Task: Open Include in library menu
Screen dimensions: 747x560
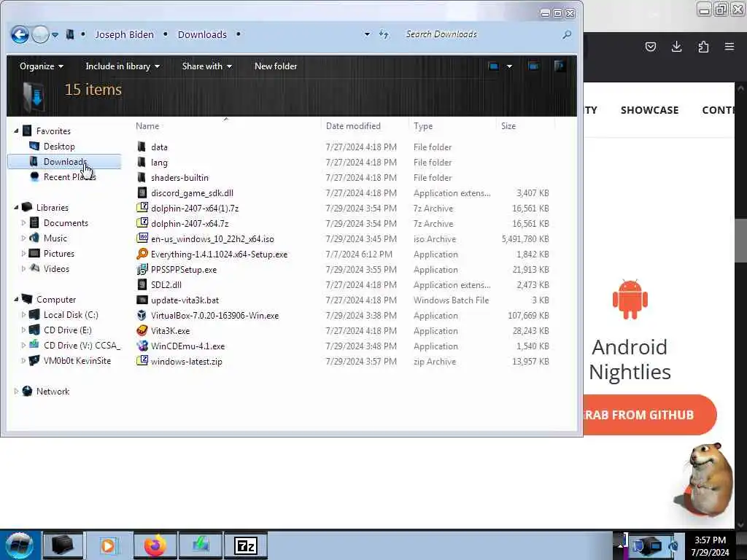Action: (123, 66)
